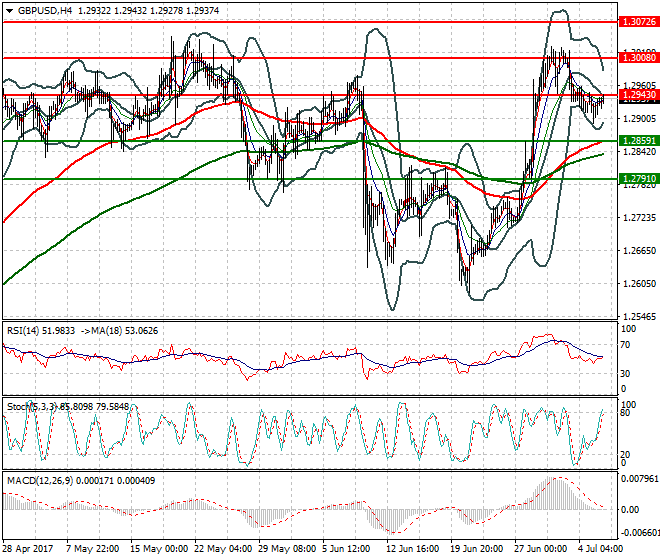Click the 1.25465 price scale value
The height and width of the screenshot is (560, 660).
[x=639, y=316]
